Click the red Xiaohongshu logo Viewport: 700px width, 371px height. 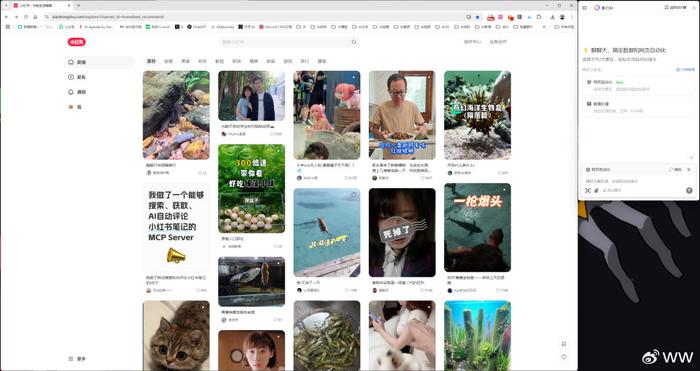coord(76,42)
